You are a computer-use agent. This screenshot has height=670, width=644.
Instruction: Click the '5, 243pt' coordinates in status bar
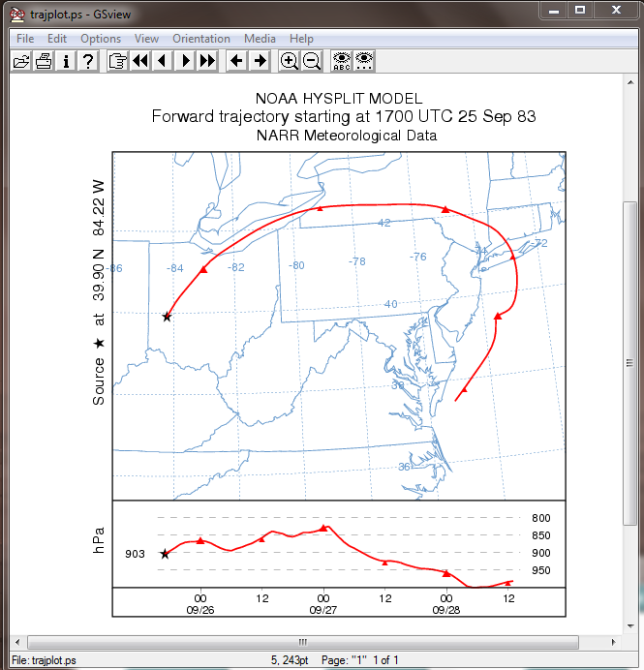290,660
